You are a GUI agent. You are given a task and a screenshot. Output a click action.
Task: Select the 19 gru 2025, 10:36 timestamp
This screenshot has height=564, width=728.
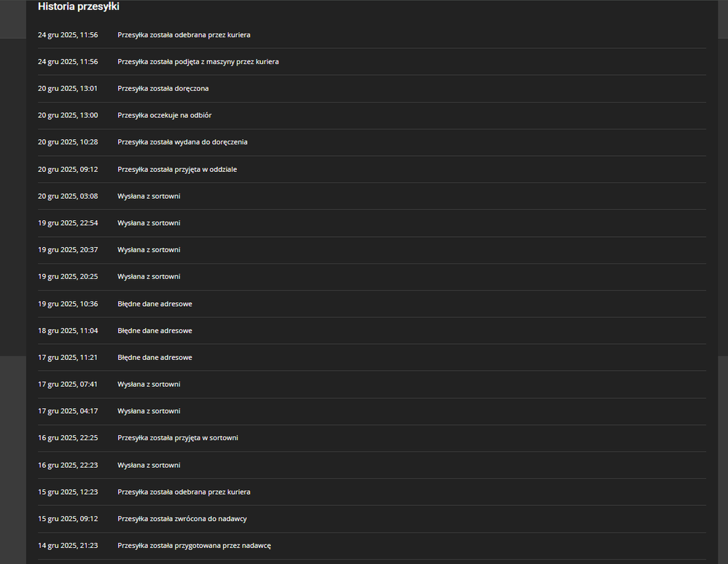[x=68, y=304]
